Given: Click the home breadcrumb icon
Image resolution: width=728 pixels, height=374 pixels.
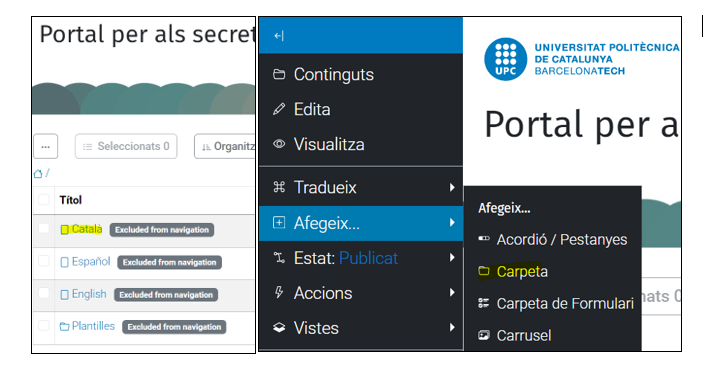Looking at the screenshot, I should [x=38, y=174].
